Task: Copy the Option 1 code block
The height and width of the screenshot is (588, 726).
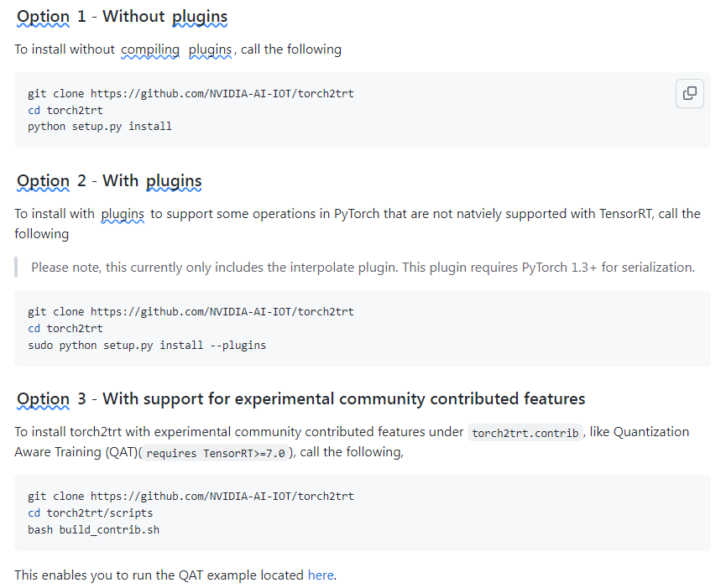Action: pyautogui.click(x=689, y=93)
